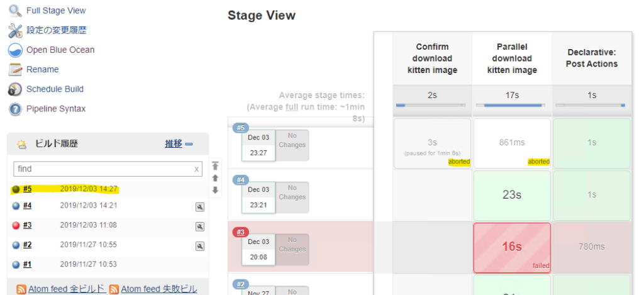
Task: Click the #4 badge in Stage View
Action: click(240, 180)
